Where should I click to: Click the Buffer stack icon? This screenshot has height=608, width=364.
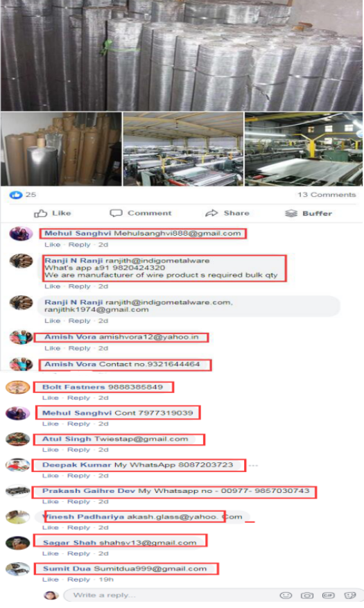291,214
